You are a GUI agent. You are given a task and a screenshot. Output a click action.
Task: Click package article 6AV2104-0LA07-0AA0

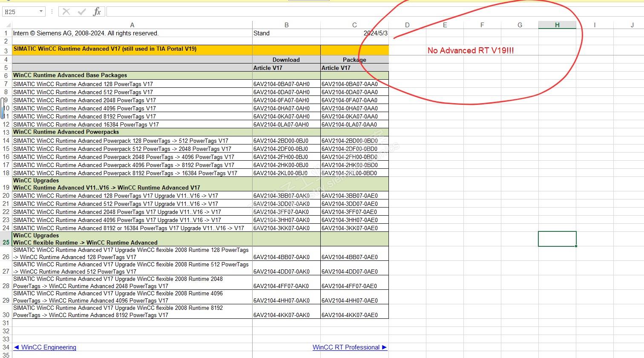click(x=354, y=124)
